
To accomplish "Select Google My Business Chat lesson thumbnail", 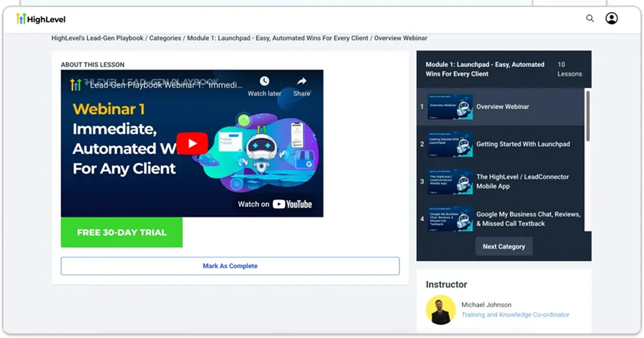I will (450, 219).
